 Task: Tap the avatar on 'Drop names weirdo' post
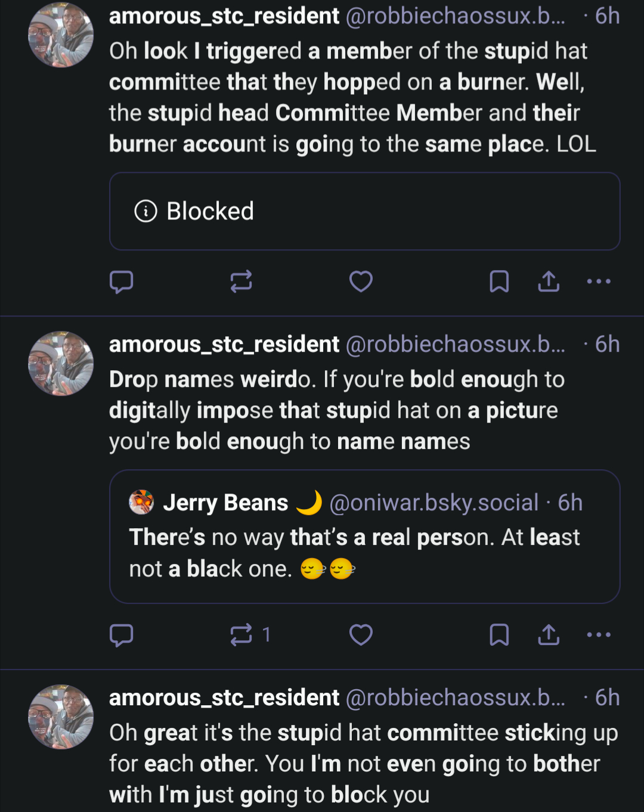tap(61, 363)
